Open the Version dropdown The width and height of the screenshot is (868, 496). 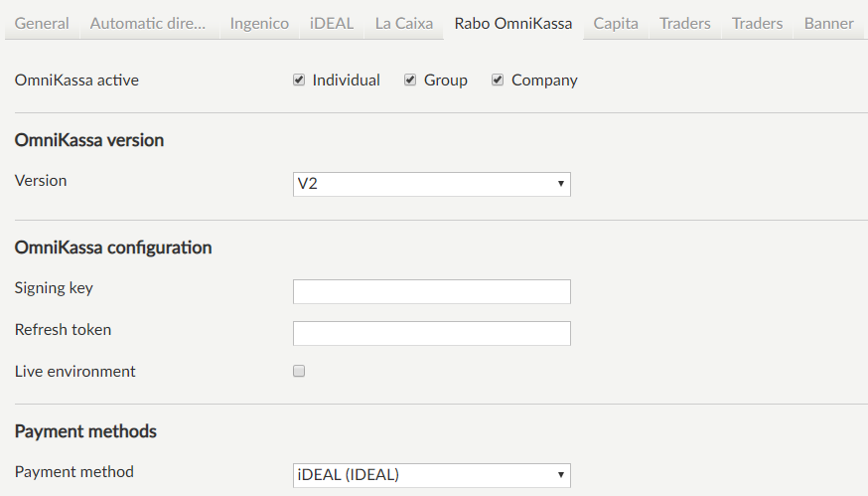point(431,184)
